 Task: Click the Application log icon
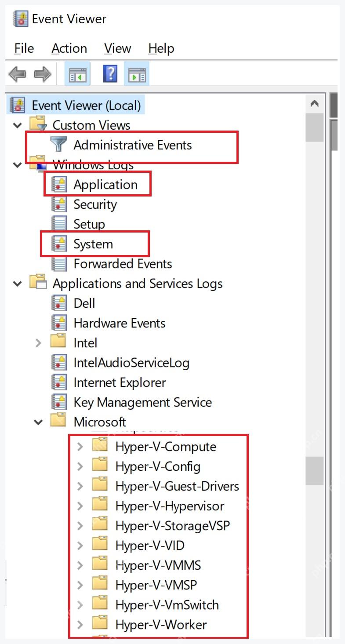pyautogui.click(x=59, y=184)
